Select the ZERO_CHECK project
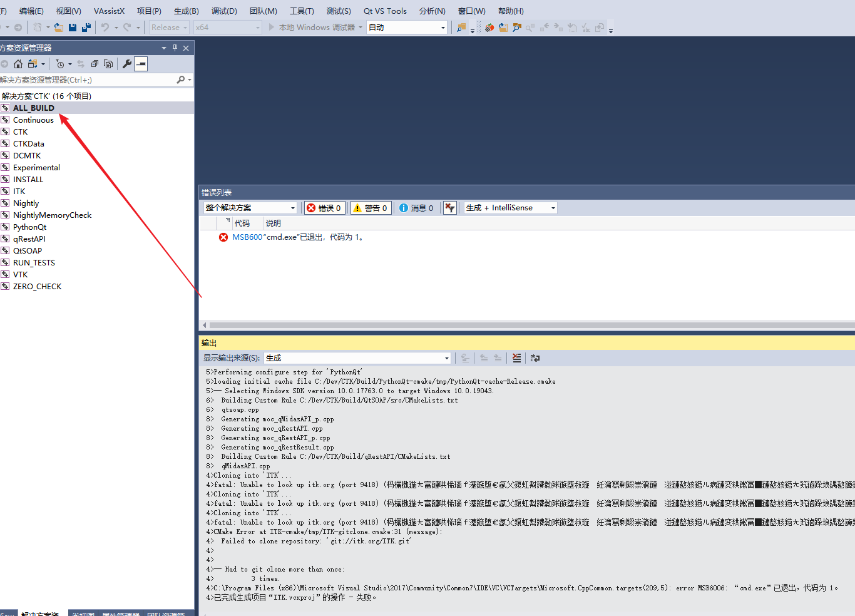855x616 pixels. pyautogui.click(x=38, y=286)
